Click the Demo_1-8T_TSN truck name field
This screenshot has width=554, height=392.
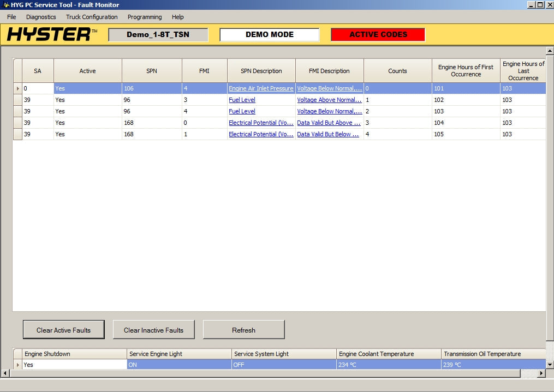[158, 34]
